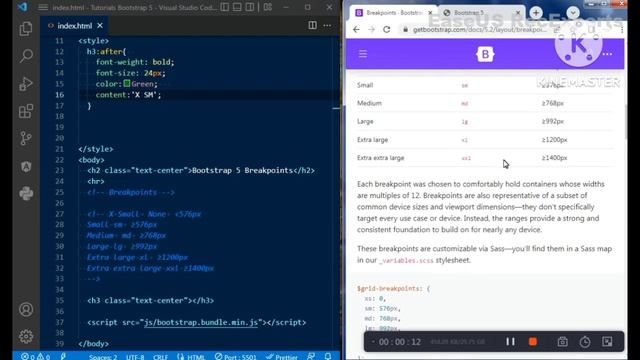This screenshot has height=360, width=640.
Task: Go back in the browser
Action: pos(356,29)
